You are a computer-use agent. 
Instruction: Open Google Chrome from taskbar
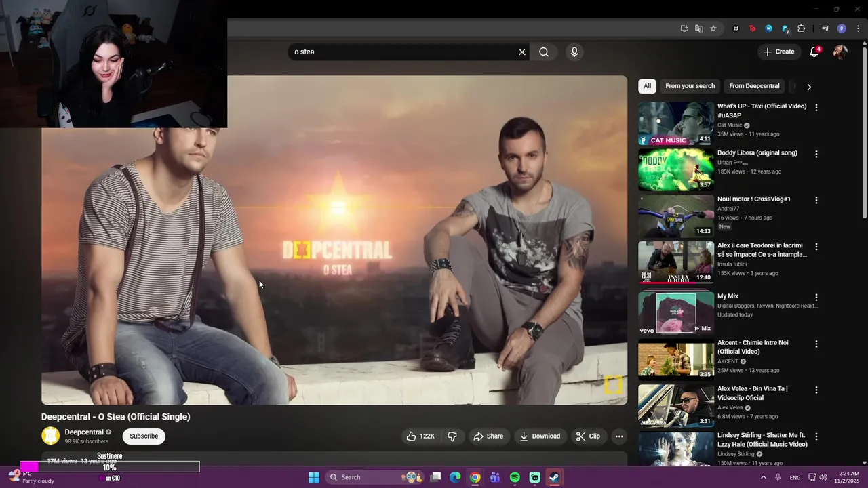(475, 477)
